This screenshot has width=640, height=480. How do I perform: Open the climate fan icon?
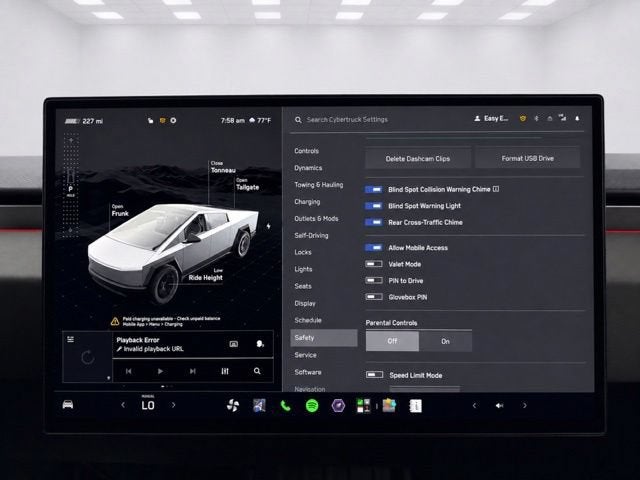coord(233,405)
